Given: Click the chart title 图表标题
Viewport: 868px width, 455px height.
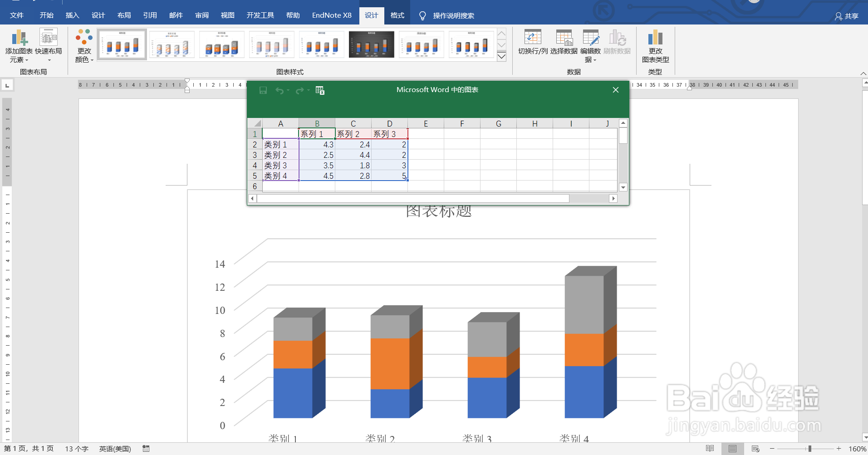Looking at the screenshot, I should 439,211.
